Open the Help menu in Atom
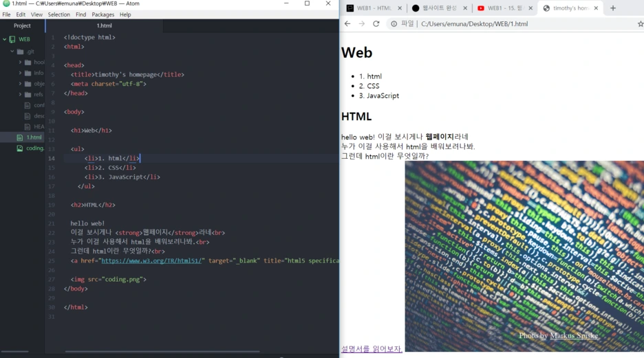This screenshot has height=358, width=644. tap(125, 14)
